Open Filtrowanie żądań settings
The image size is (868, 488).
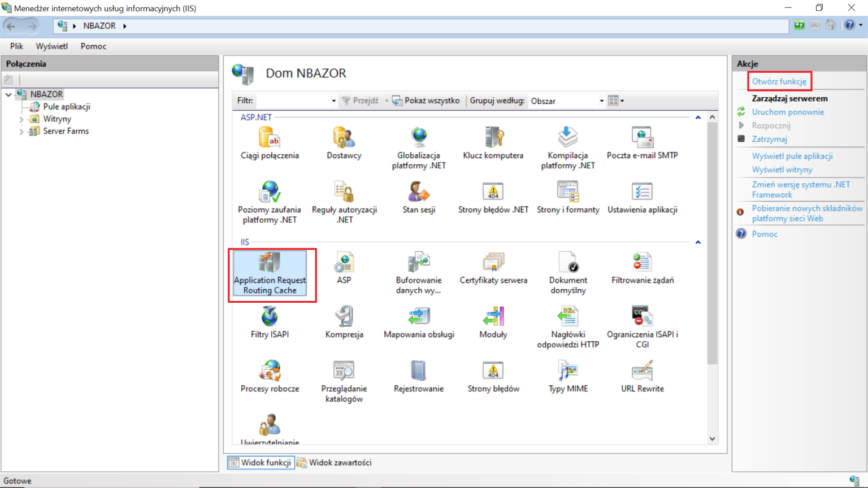(642, 265)
